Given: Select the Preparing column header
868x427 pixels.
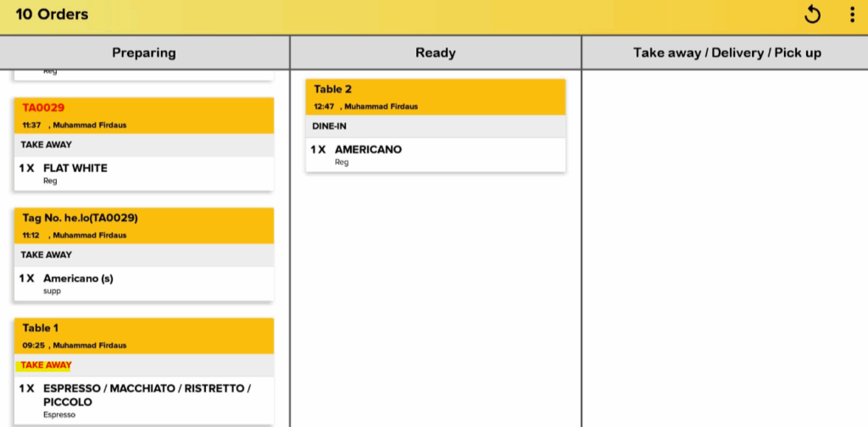Looking at the screenshot, I should tap(144, 53).
